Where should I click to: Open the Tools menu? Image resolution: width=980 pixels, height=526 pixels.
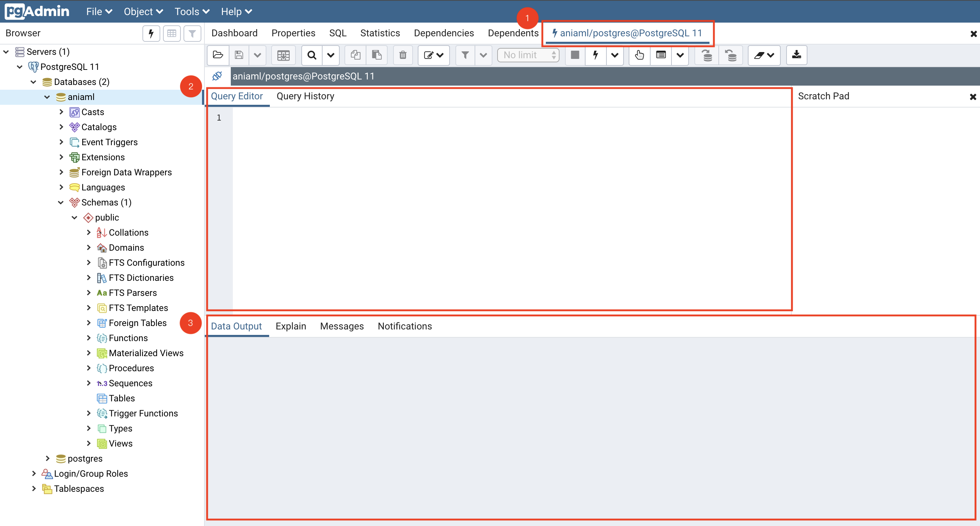(192, 11)
